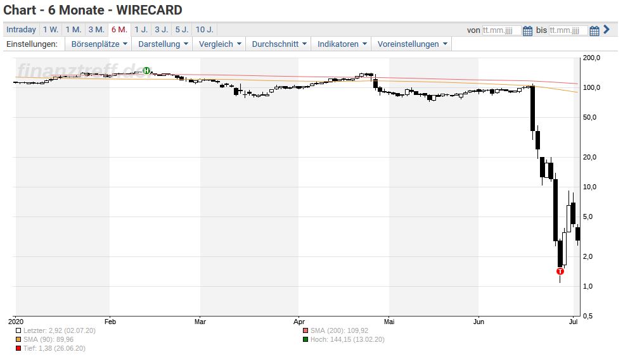Click the orange SMA (90) legend swatch
Viewport: 623px width, 364px height.
pyautogui.click(x=18, y=339)
